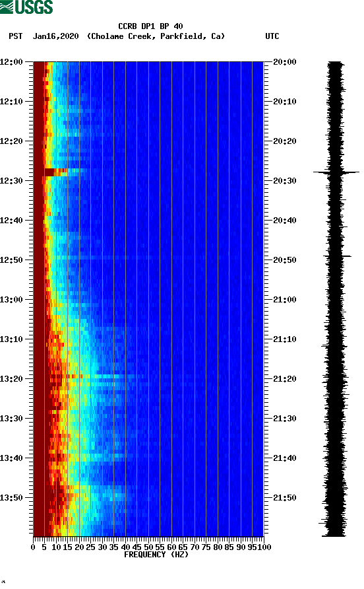Click the 21:30 UTC time label

(x=285, y=419)
